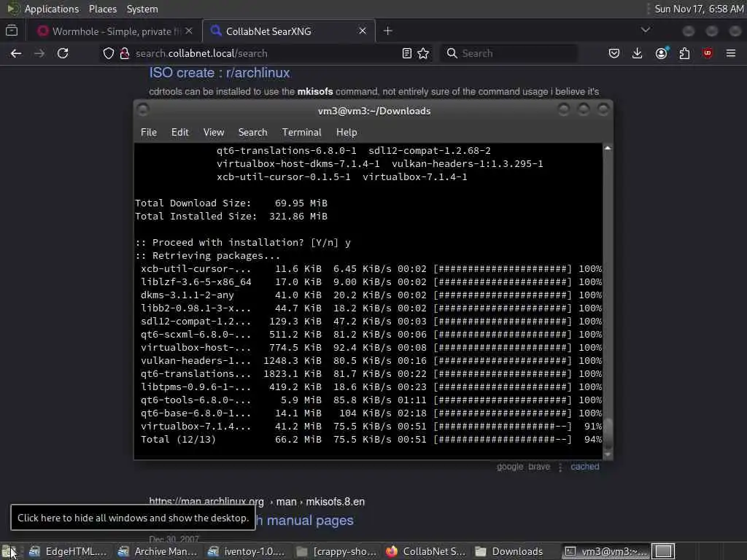Open the Firefox View tab icon
The width and height of the screenshot is (747, 560).
[12, 31]
